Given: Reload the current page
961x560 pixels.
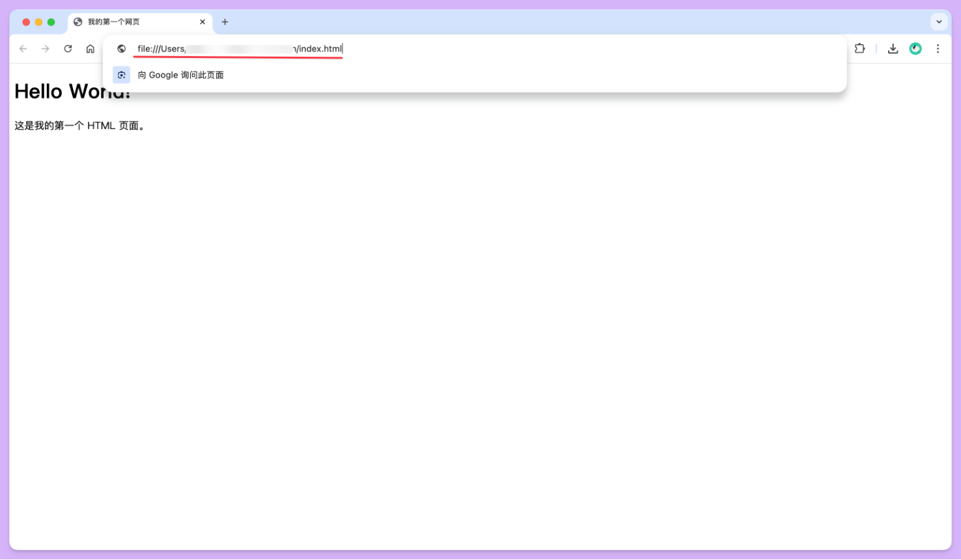Looking at the screenshot, I should 68,49.
